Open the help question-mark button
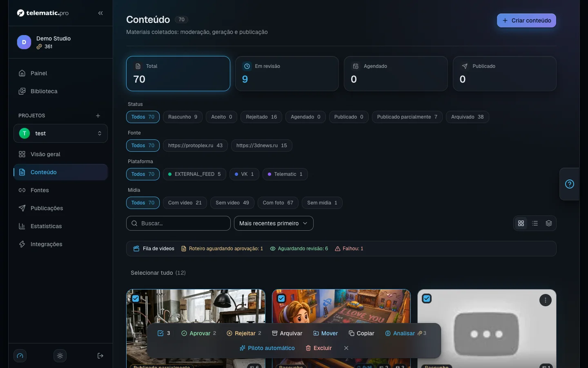The image size is (588, 368). 570,184
